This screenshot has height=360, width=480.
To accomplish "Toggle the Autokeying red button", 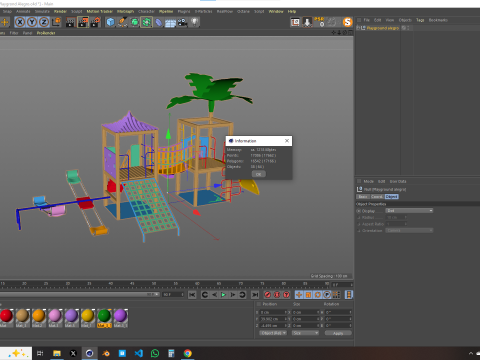I will [277, 295].
